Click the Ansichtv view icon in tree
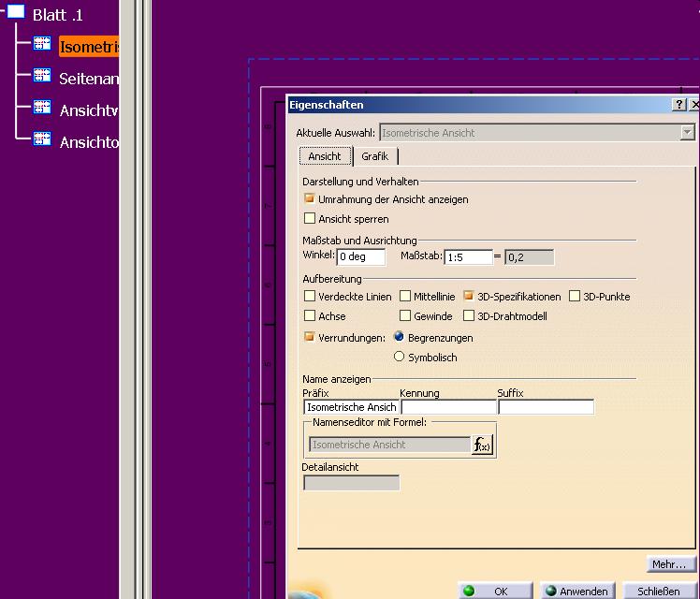This screenshot has width=700, height=599. (x=42, y=107)
